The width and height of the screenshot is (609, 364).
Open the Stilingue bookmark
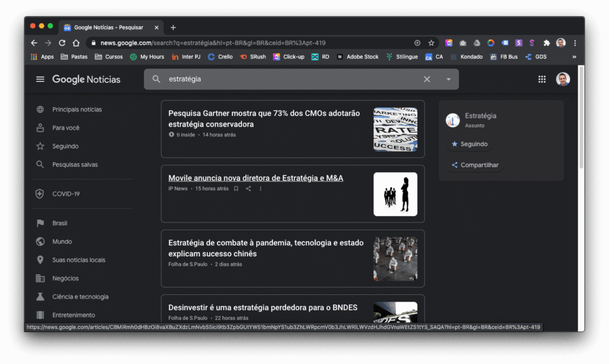click(402, 57)
